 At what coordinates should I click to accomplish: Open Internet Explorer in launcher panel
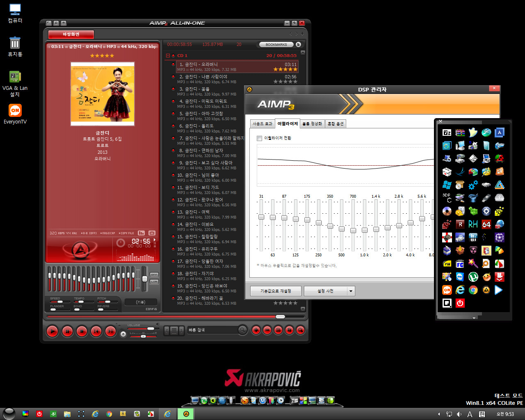pos(460,290)
